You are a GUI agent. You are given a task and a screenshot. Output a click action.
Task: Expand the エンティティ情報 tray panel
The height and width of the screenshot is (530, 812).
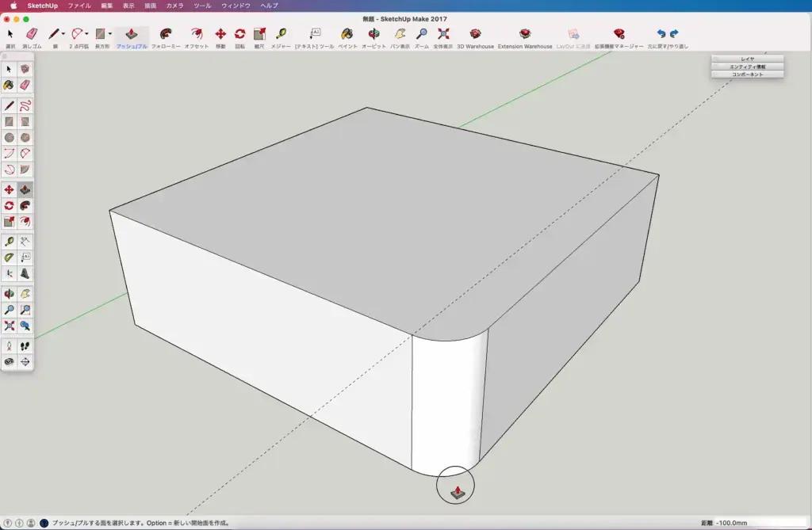(747, 67)
